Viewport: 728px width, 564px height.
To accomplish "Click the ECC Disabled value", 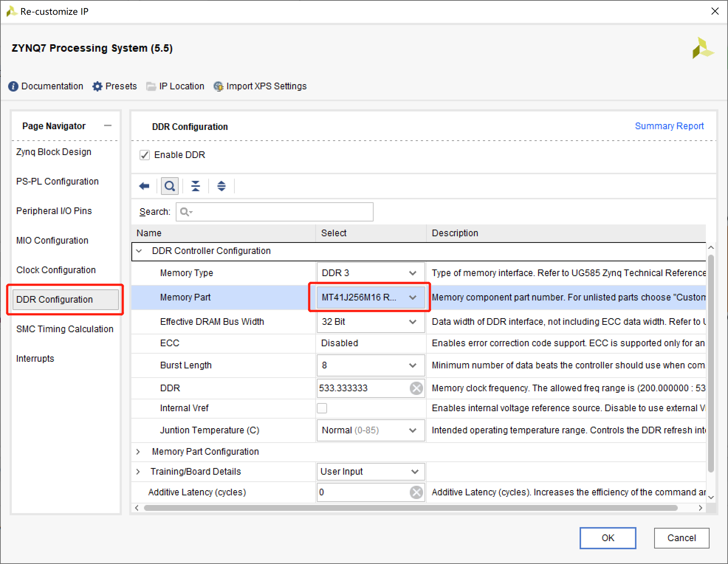I will (x=340, y=343).
